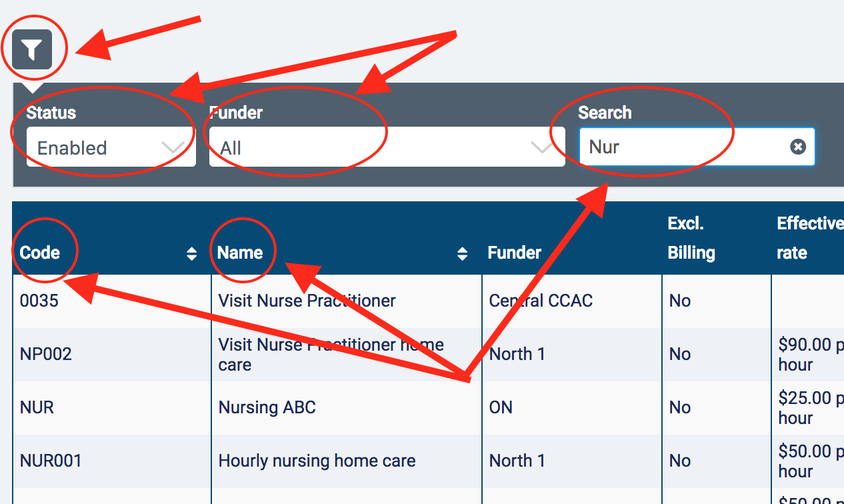Click the Status dropdown chevron arrow
The height and width of the screenshot is (504, 844).
(173, 147)
